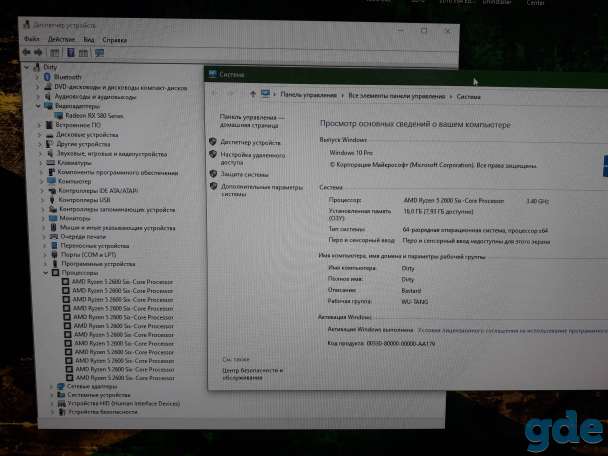
Task: Click the icon beside Сетевые адаптеры
Action: pos(61,386)
